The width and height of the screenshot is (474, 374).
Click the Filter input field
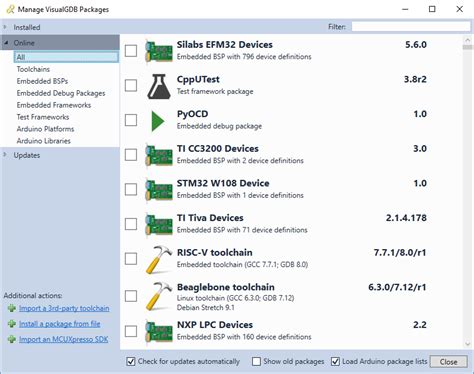point(411,27)
